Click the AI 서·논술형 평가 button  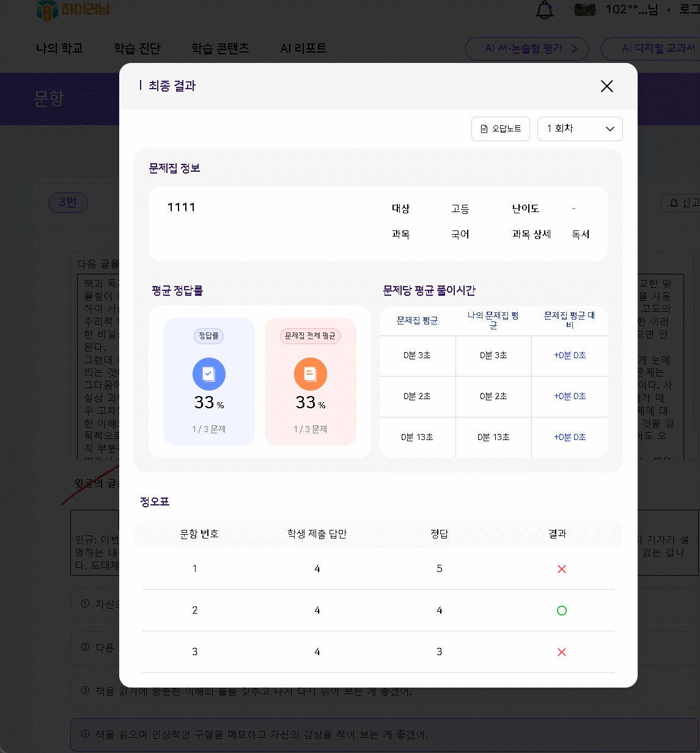pyautogui.click(x=526, y=49)
